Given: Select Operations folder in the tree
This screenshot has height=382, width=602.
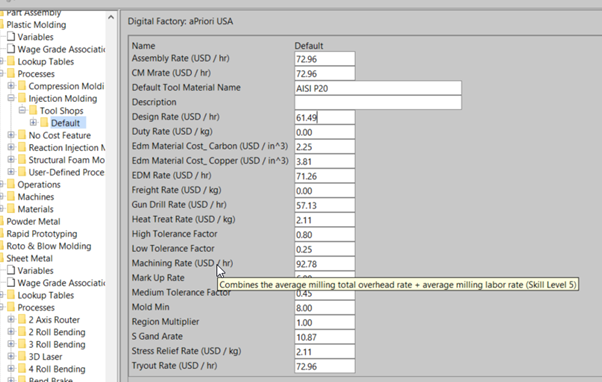Looking at the screenshot, I should click(x=34, y=184).
